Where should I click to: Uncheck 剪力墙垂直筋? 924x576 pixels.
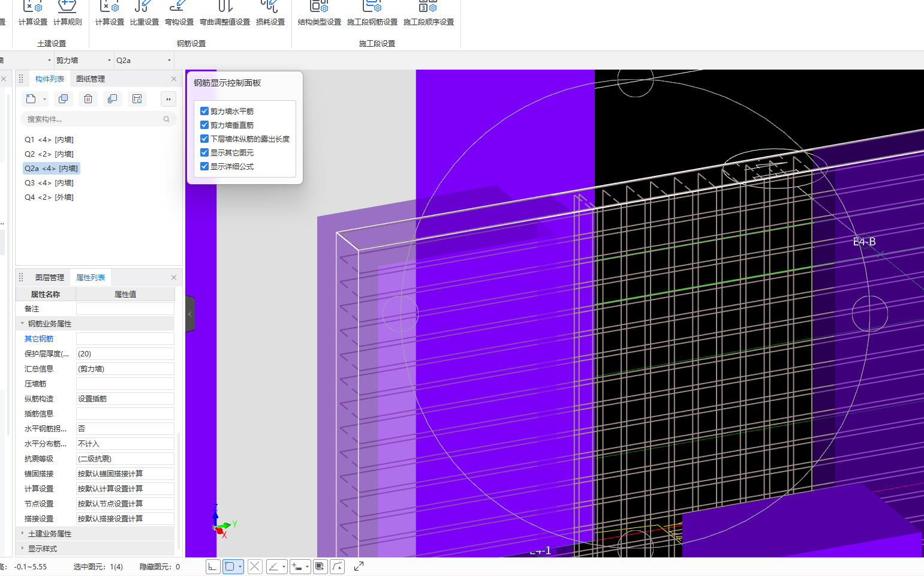204,125
